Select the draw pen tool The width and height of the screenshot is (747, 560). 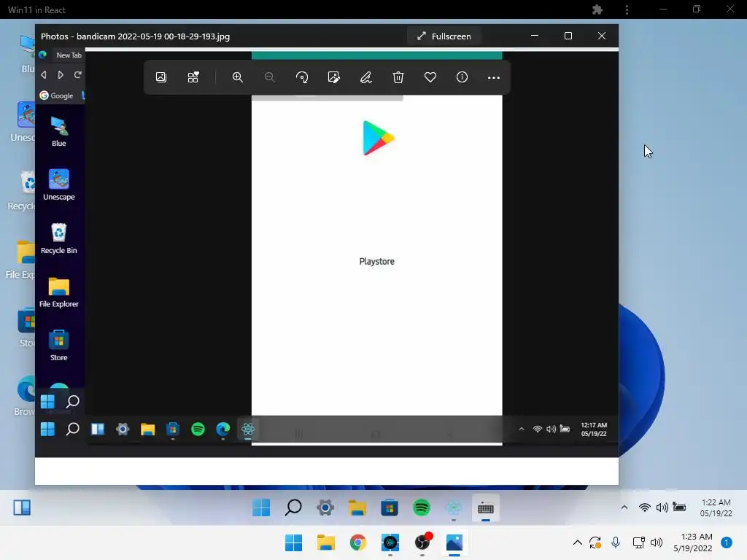[366, 77]
